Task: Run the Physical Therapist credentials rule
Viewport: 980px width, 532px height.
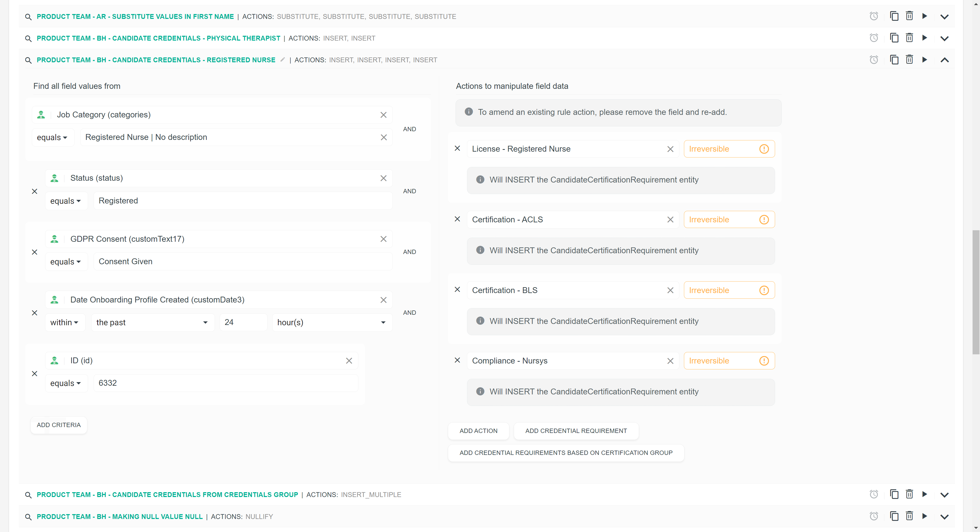Action: pyautogui.click(x=925, y=38)
